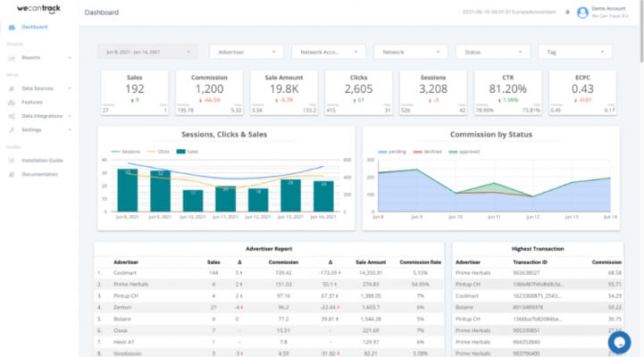Click the page vertical scrollbar
644x357 pixels.
pyautogui.click(x=641, y=32)
